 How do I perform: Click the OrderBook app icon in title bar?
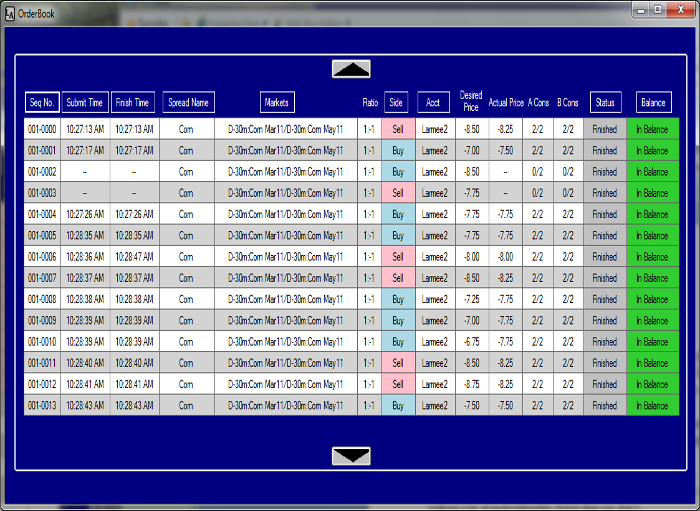pyautogui.click(x=9, y=9)
